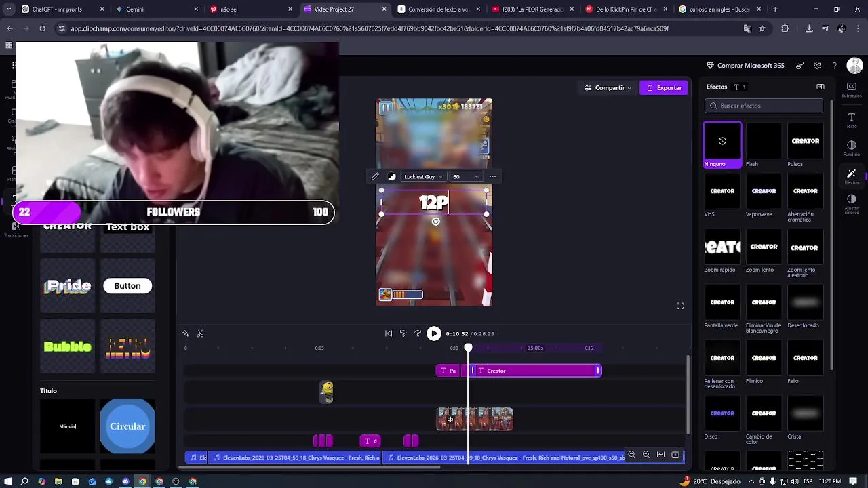Screen dimensions: 868x488
Task: Open the font size 60 dropdown
Action: [x=466, y=176]
